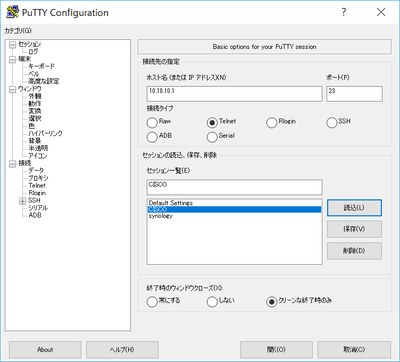400x362 pixels.
Task: Collapse the セッション tree node
Action: [13, 44]
